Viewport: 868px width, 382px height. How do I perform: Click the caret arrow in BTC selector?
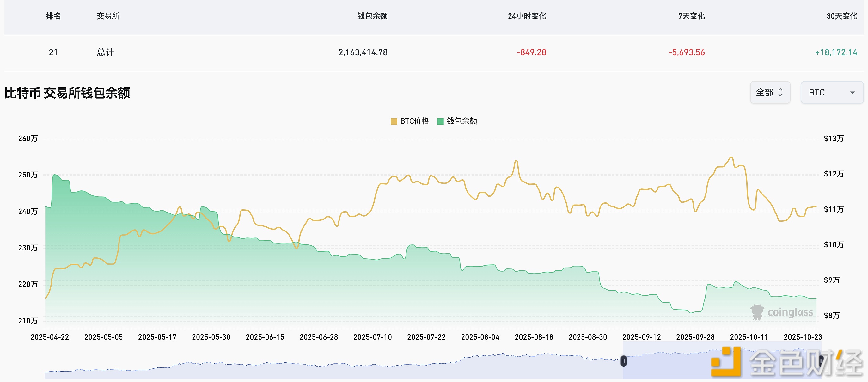click(852, 93)
